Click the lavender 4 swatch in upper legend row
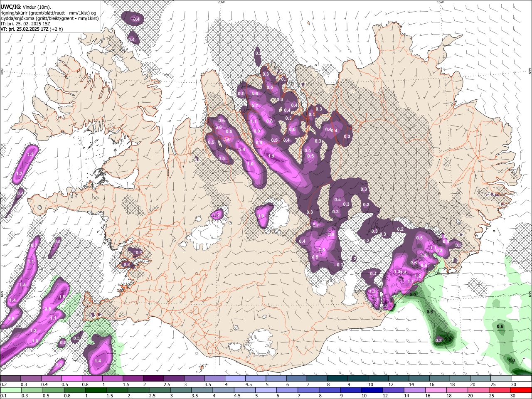 click(x=235, y=379)
